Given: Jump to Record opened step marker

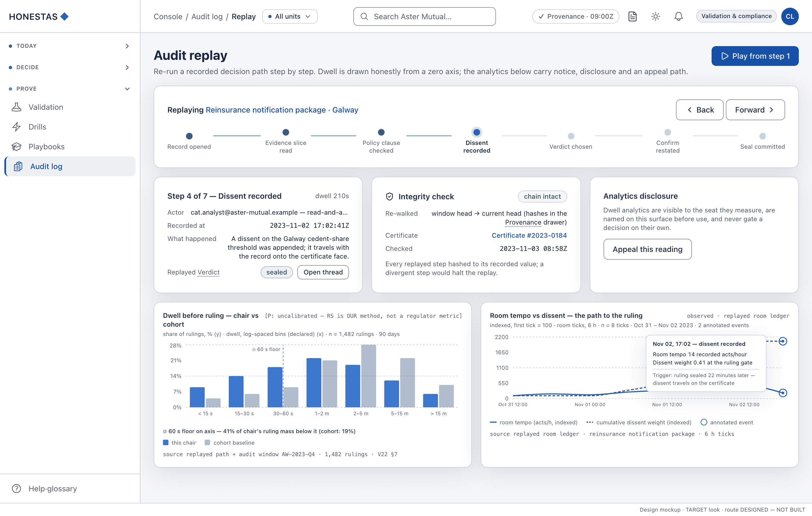Looking at the screenshot, I should pos(189,136).
